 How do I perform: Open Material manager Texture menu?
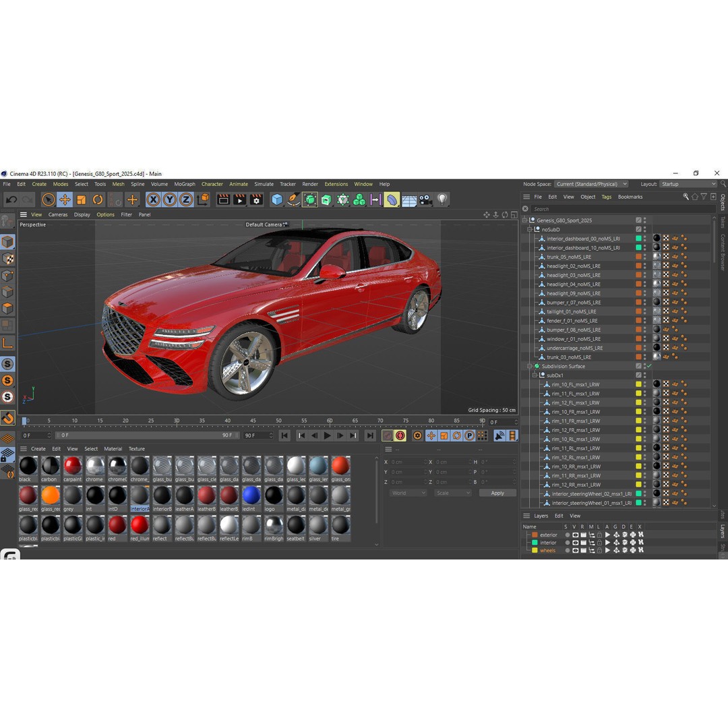coord(136,449)
